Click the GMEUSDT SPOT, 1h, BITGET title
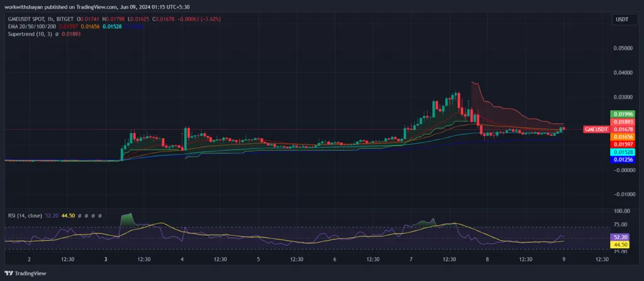This screenshot has width=644, height=281. tap(42, 19)
